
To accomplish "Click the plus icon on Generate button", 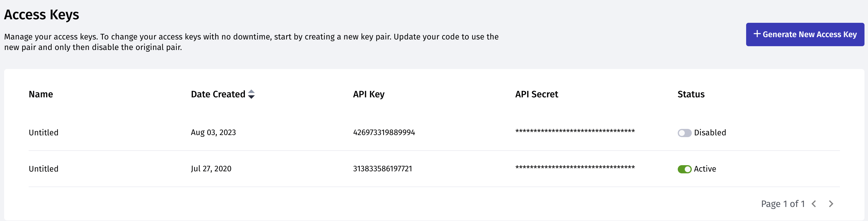I will point(757,34).
